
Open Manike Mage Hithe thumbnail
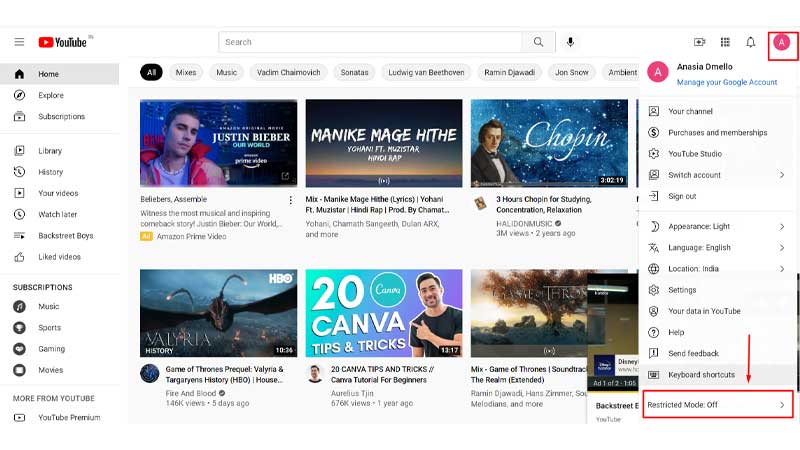coord(384,143)
